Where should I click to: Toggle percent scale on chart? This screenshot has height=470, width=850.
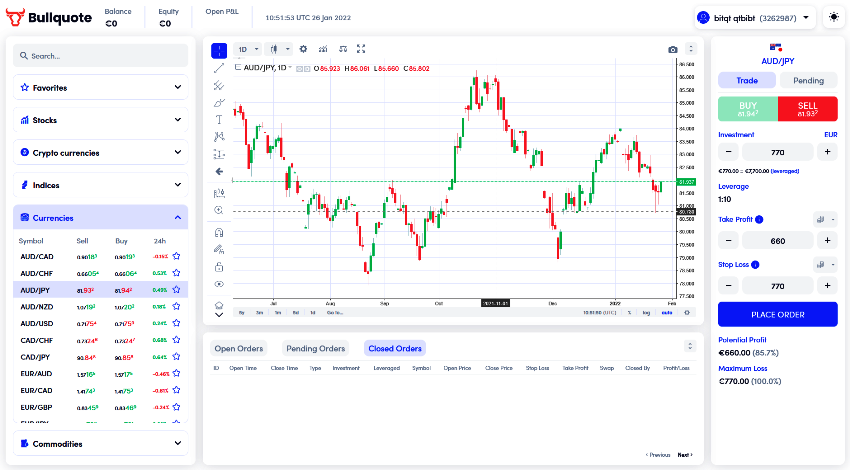[629, 313]
